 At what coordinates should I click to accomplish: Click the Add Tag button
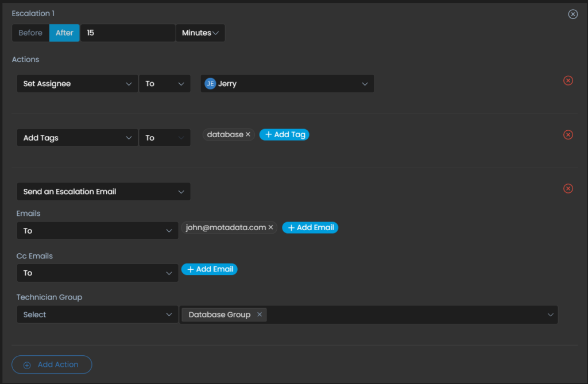[x=284, y=134]
